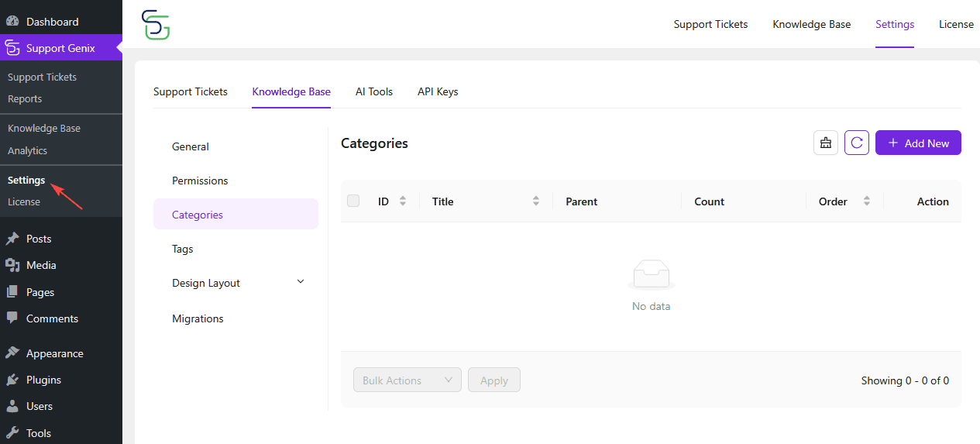Screen dimensions: 980x444
Task: Click the Dashboard label in sidebar
Action: point(52,22)
